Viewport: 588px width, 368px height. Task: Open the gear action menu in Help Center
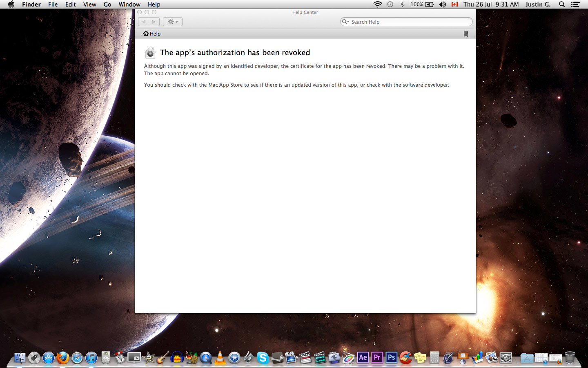(173, 22)
